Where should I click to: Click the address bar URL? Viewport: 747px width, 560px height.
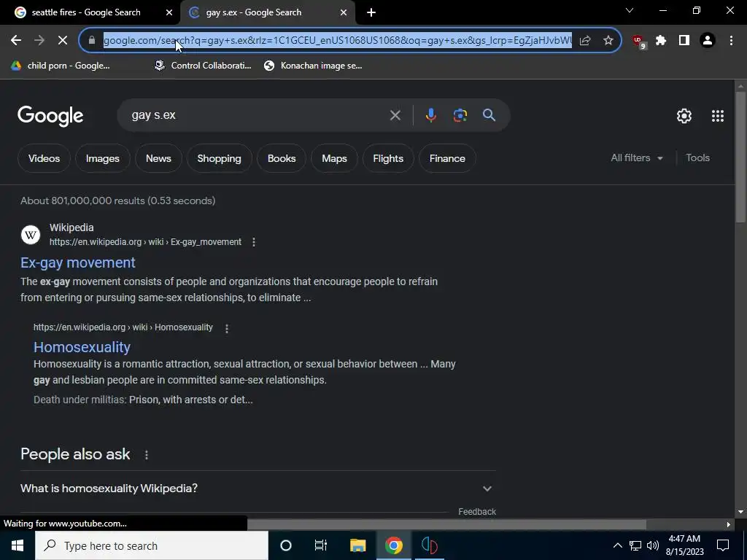coord(337,41)
